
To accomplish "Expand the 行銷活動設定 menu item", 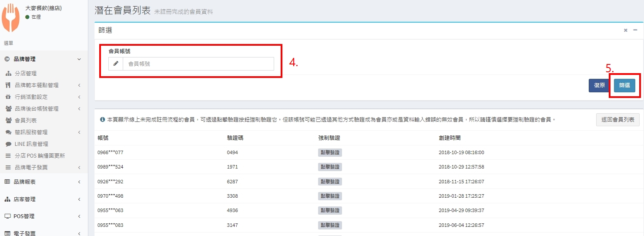I will 31,97.
